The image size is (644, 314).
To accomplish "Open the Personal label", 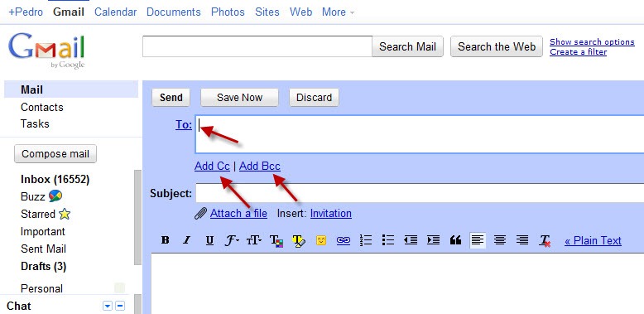I will click(41, 288).
